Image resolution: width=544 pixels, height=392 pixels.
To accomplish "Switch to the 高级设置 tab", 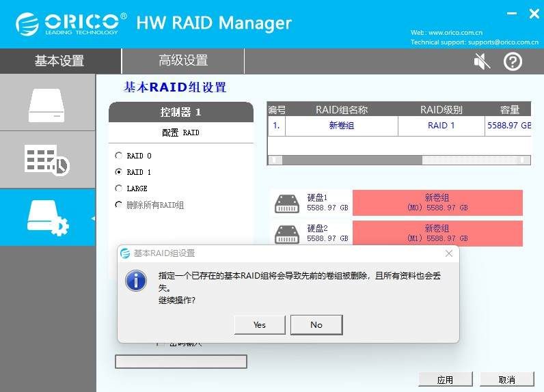I will click(x=183, y=61).
